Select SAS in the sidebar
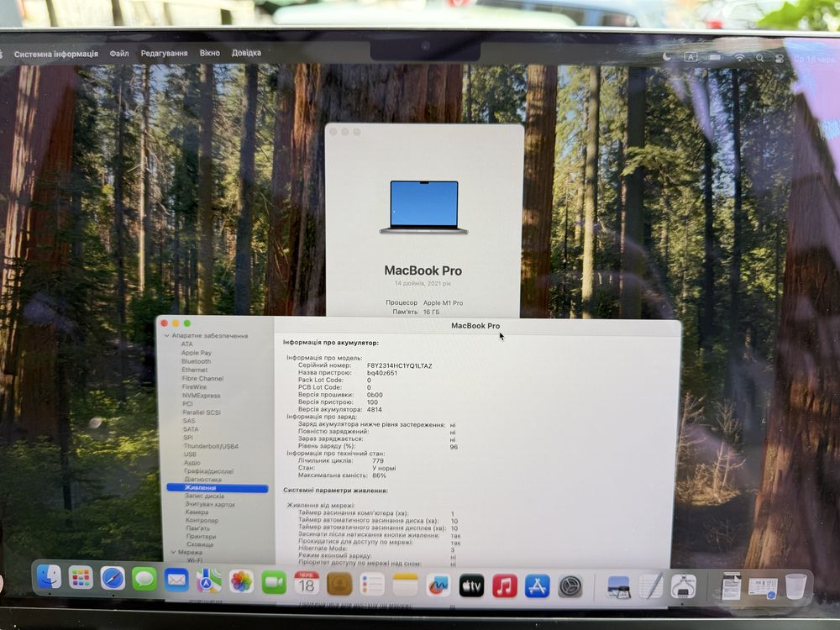 pyautogui.click(x=189, y=421)
